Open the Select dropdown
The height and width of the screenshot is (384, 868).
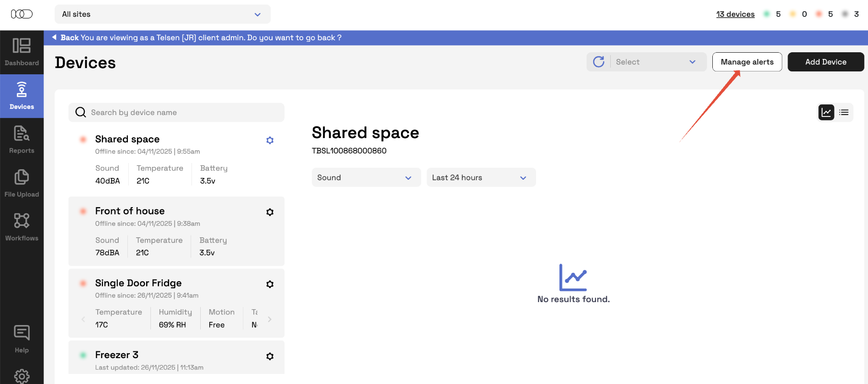[658, 62]
